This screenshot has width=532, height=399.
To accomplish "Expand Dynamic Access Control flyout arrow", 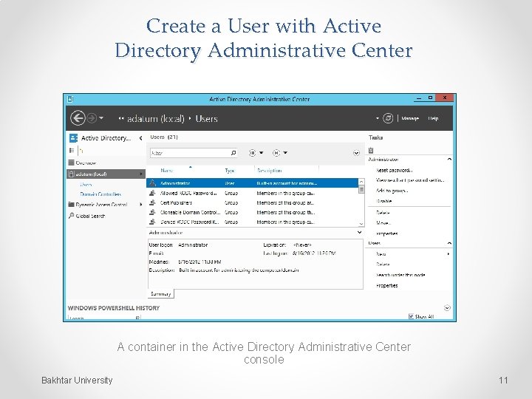I will 141,205.
